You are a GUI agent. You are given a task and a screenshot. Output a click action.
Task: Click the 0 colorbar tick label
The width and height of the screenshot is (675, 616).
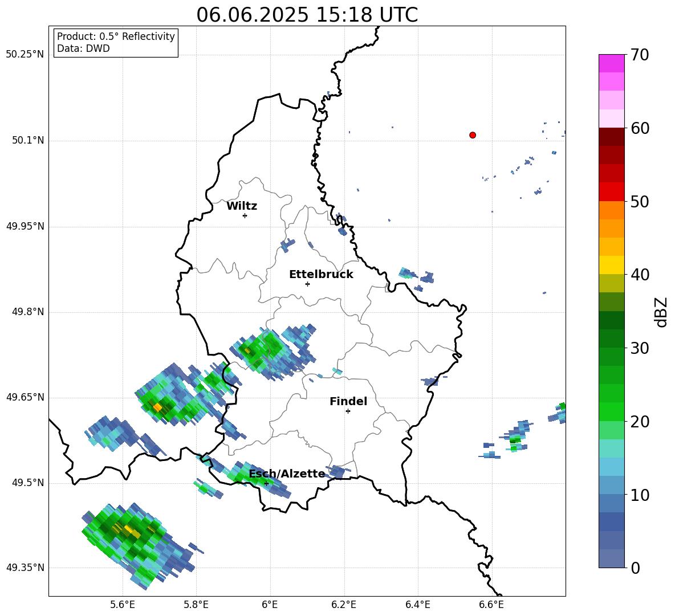(636, 568)
